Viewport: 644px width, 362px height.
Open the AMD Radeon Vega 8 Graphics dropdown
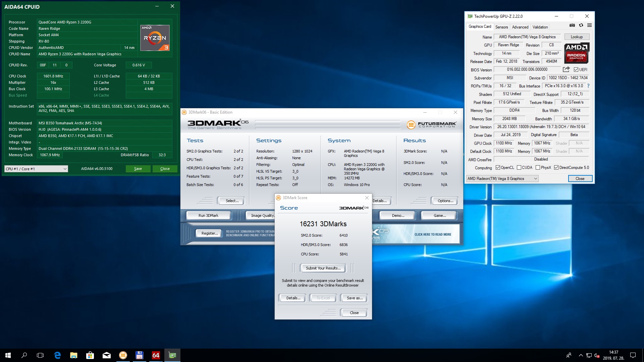(x=502, y=179)
